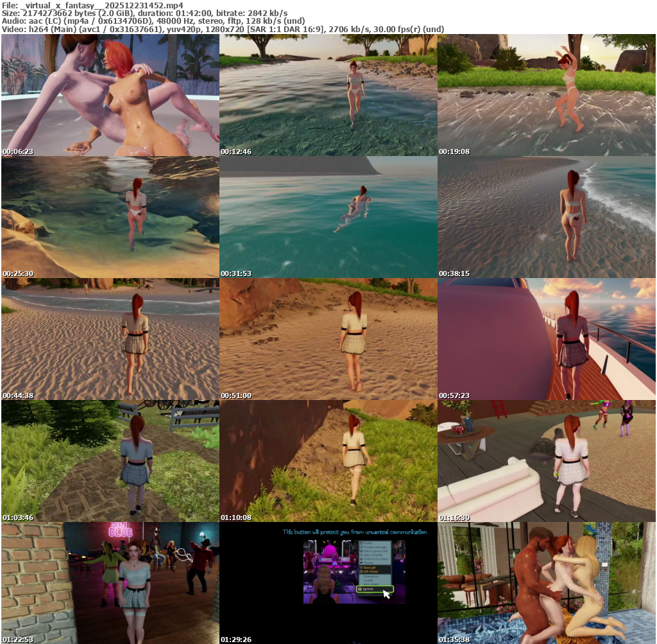Click the beach frame at 00:19:08

(547, 95)
